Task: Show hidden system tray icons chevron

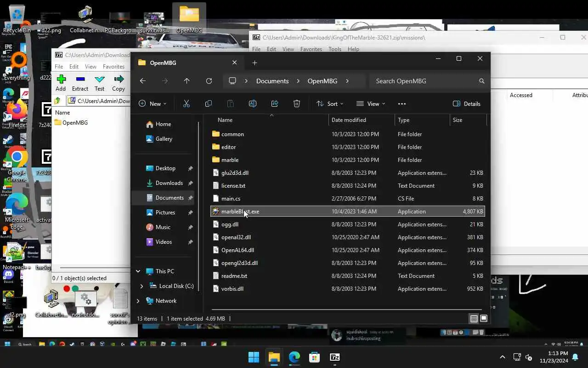Action: pyautogui.click(x=503, y=357)
